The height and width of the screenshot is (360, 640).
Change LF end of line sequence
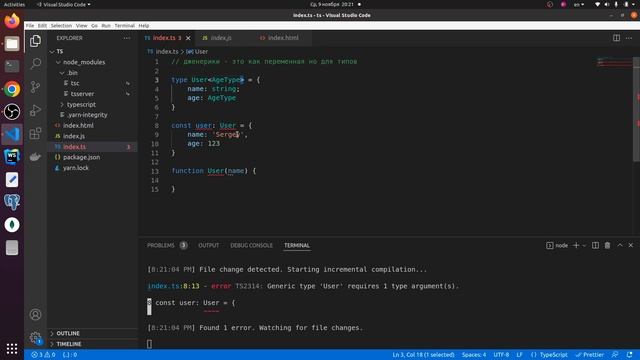coord(519,355)
